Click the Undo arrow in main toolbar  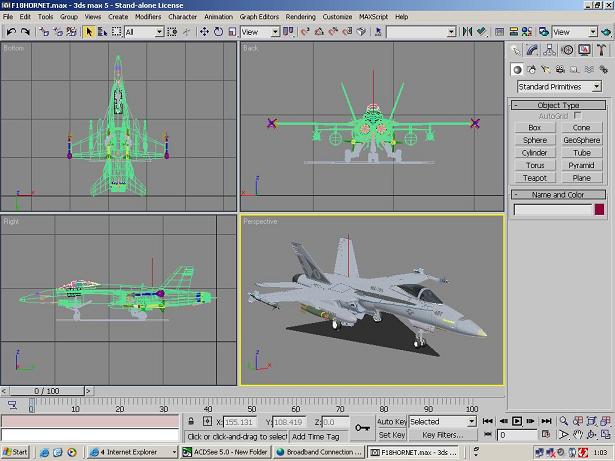(11, 32)
